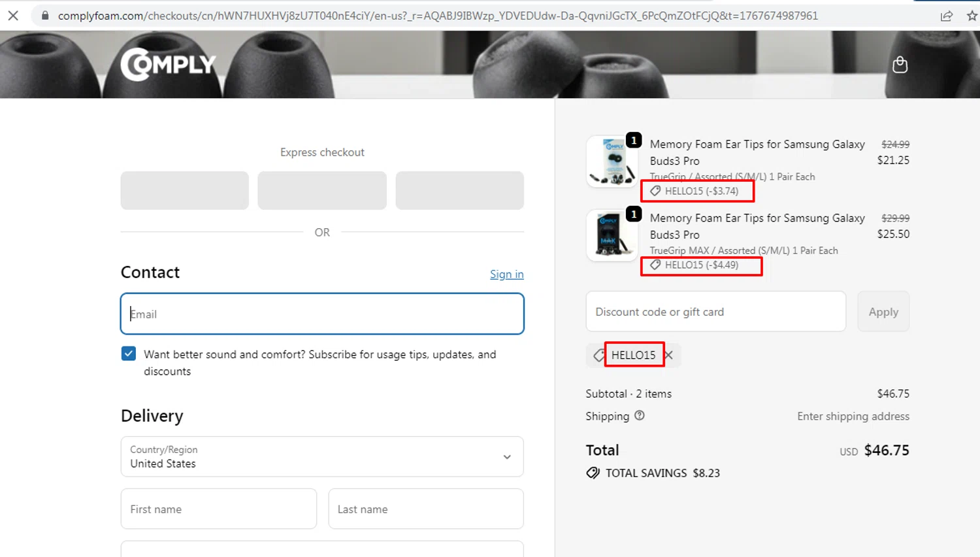Choose the third express checkout button
This screenshot has width=980, height=557.
pyautogui.click(x=460, y=190)
